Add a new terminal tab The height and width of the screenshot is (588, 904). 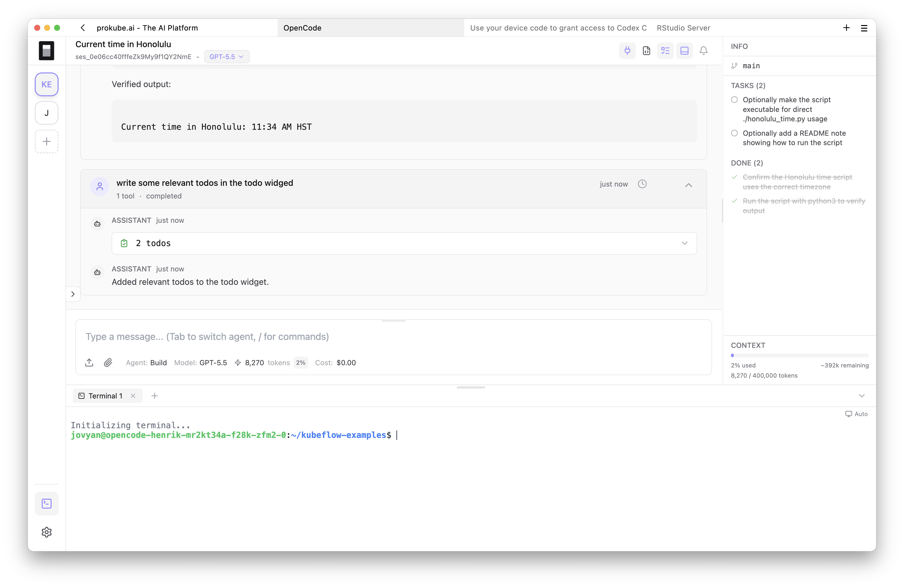click(x=154, y=395)
